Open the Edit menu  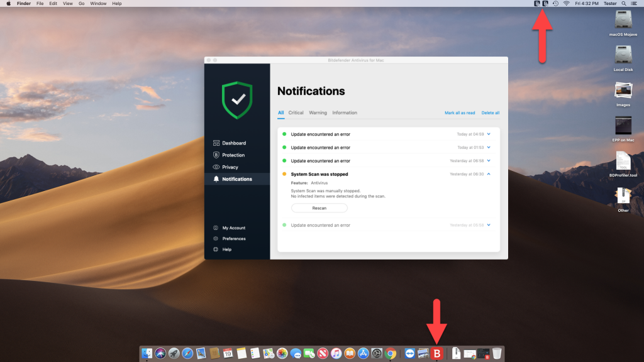(x=53, y=3)
